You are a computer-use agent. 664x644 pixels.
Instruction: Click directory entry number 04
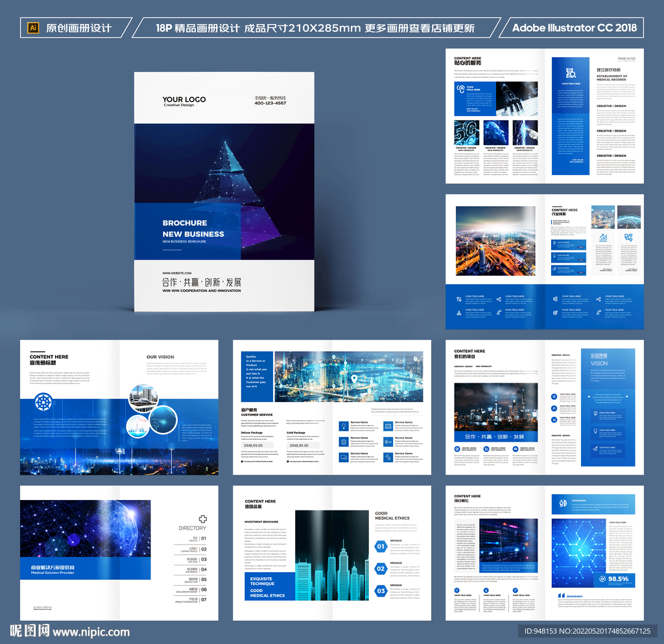204,569
